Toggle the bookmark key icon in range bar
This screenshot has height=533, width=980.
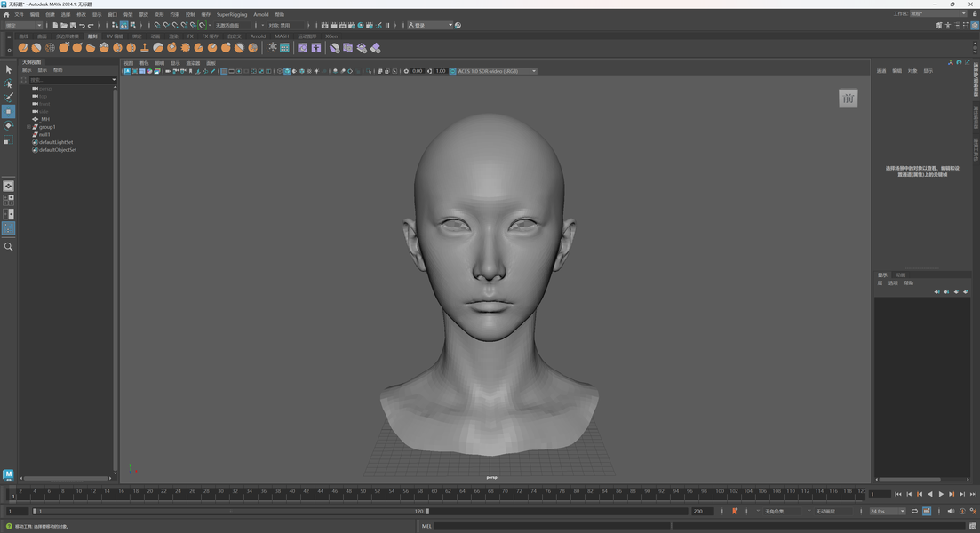[735, 511]
